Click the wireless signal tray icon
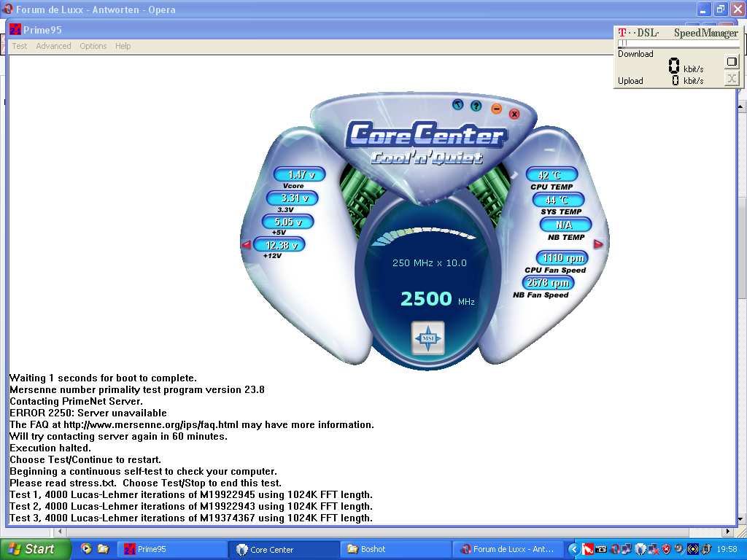 tap(693, 549)
